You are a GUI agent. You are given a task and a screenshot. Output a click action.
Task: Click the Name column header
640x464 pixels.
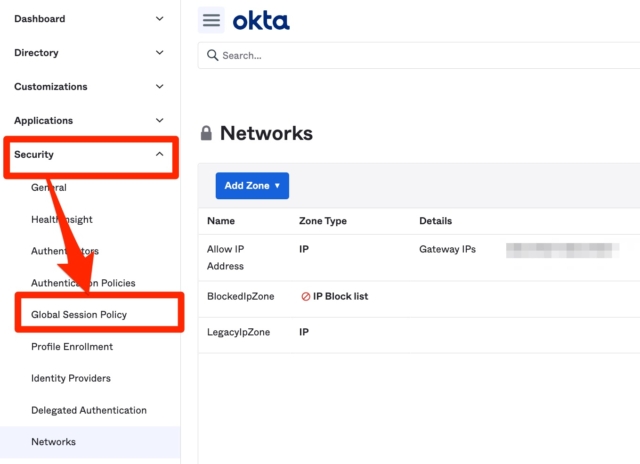point(221,221)
